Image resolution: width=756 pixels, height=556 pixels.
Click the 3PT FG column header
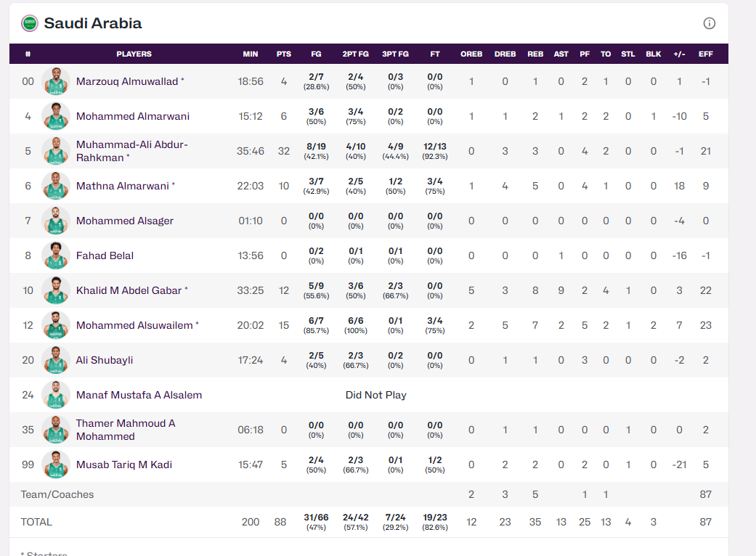[x=395, y=54]
